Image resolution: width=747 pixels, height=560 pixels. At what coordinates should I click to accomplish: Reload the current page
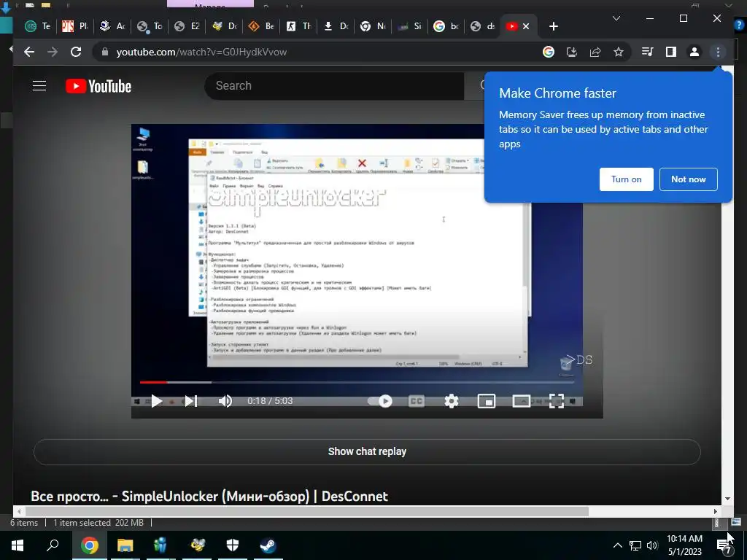pyautogui.click(x=76, y=52)
